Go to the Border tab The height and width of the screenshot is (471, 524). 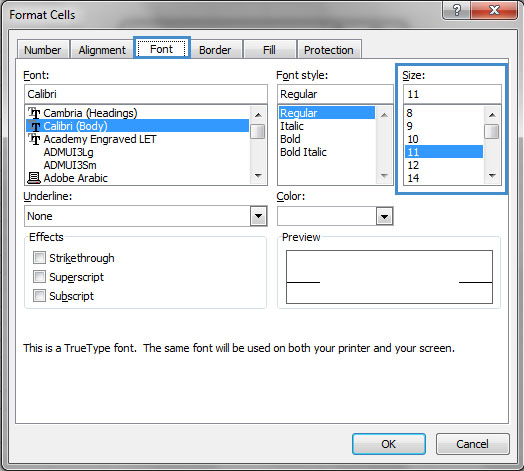[x=215, y=50]
